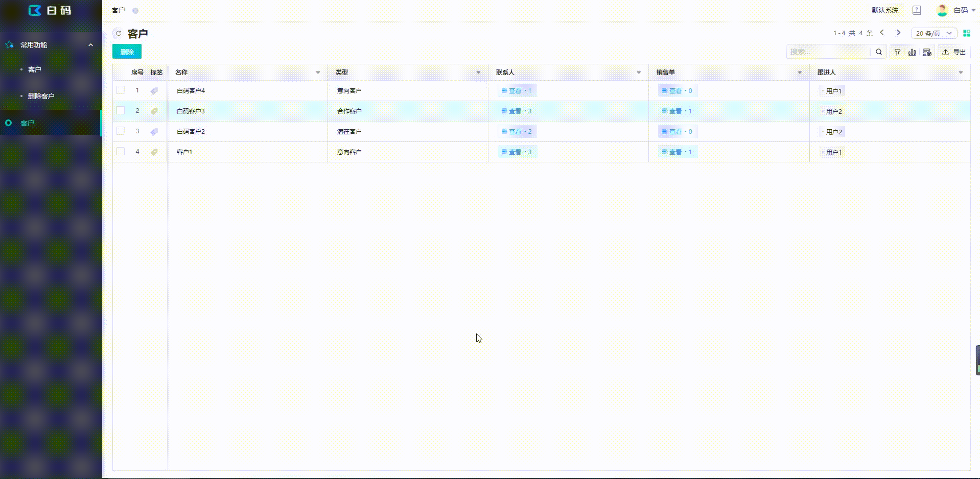Screen dimensions: 980x479
Task: Tick the checkbox for 客户1
Action: pos(121,152)
